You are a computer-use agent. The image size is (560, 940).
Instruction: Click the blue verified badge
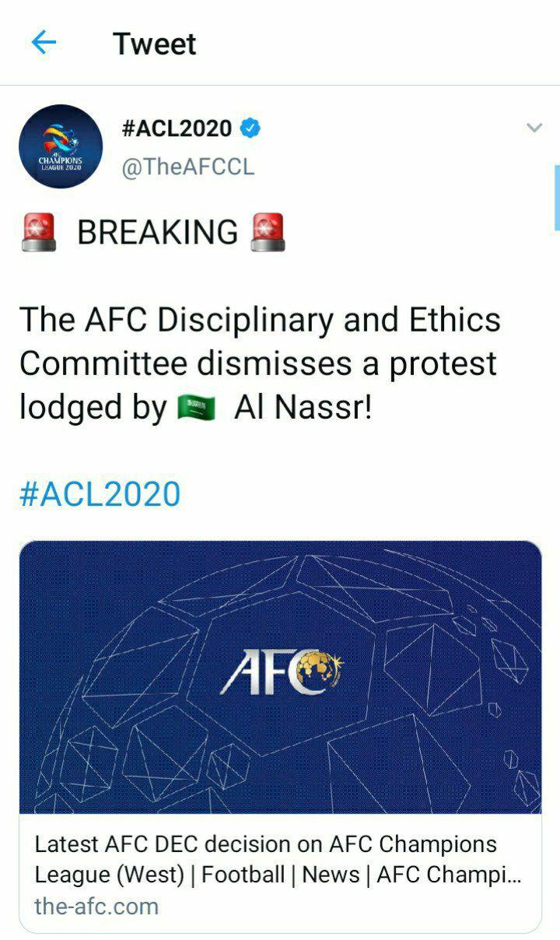tap(250, 128)
